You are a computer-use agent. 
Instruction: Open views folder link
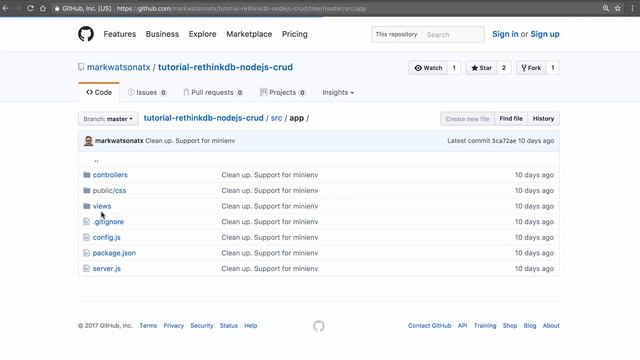click(x=102, y=206)
